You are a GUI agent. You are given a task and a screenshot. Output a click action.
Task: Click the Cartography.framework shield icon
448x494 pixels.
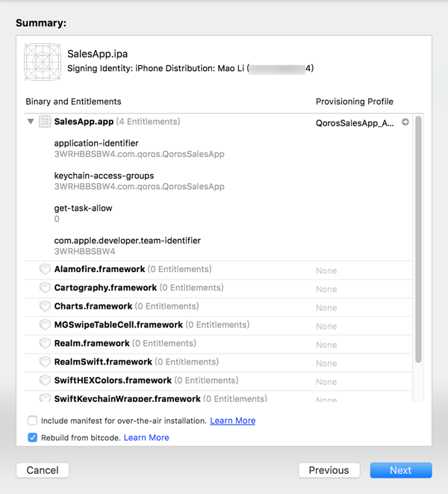[x=45, y=288]
